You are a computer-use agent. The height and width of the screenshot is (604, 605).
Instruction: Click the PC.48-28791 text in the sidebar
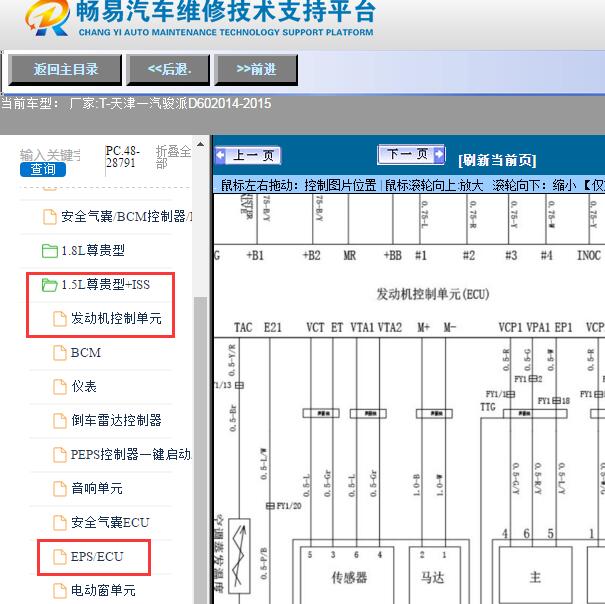click(x=123, y=157)
